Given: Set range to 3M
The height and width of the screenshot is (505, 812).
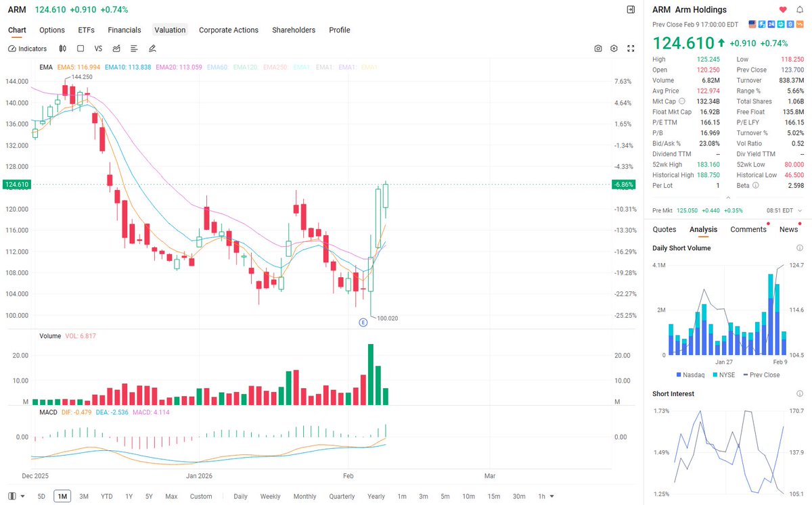Looking at the screenshot, I should tap(84, 496).
